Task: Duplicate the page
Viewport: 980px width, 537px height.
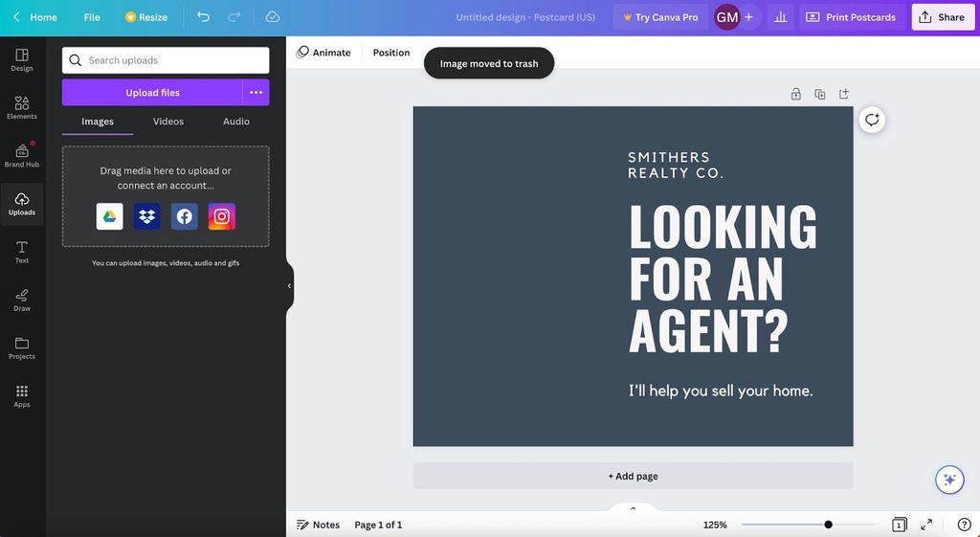Action: [x=820, y=94]
